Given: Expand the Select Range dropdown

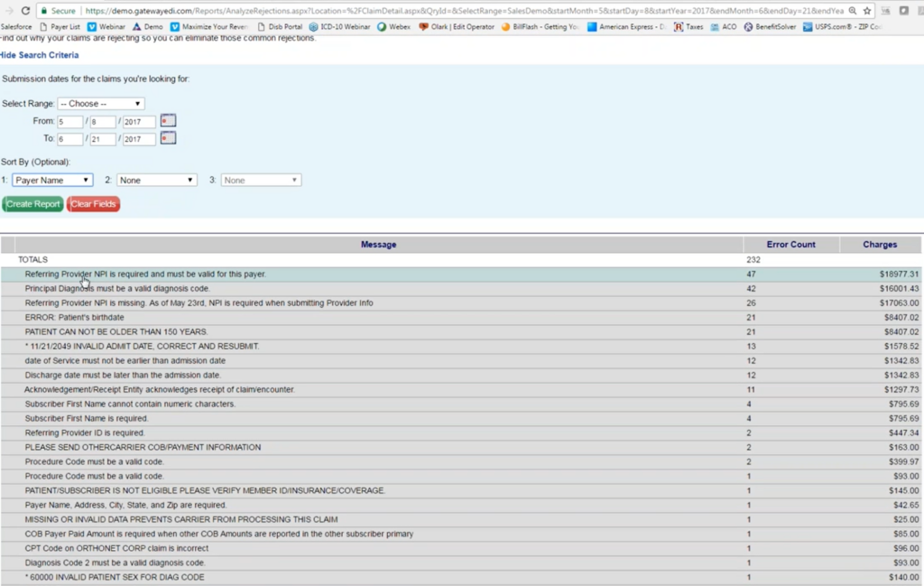Looking at the screenshot, I should tap(100, 104).
